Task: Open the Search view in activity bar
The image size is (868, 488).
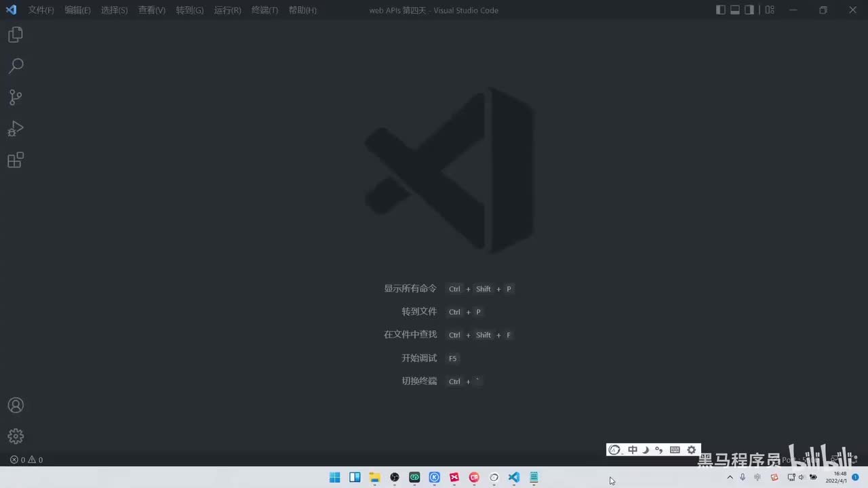Action: (x=16, y=66)
